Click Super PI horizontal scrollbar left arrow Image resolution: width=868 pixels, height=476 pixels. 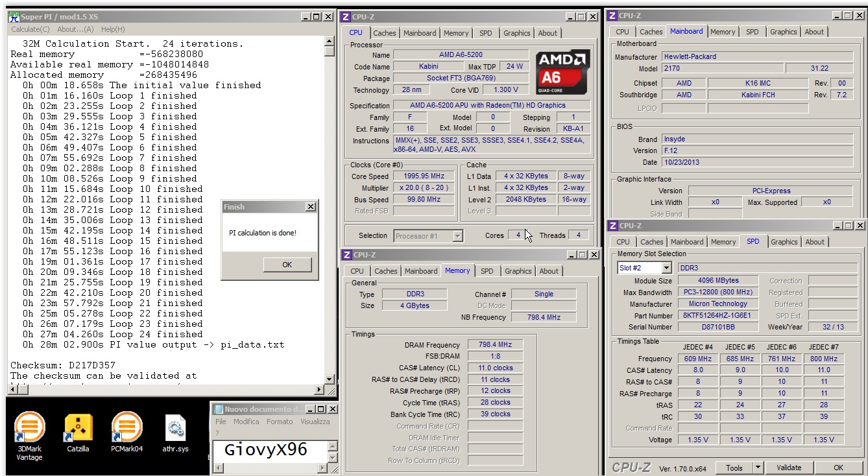pos(13,390)
